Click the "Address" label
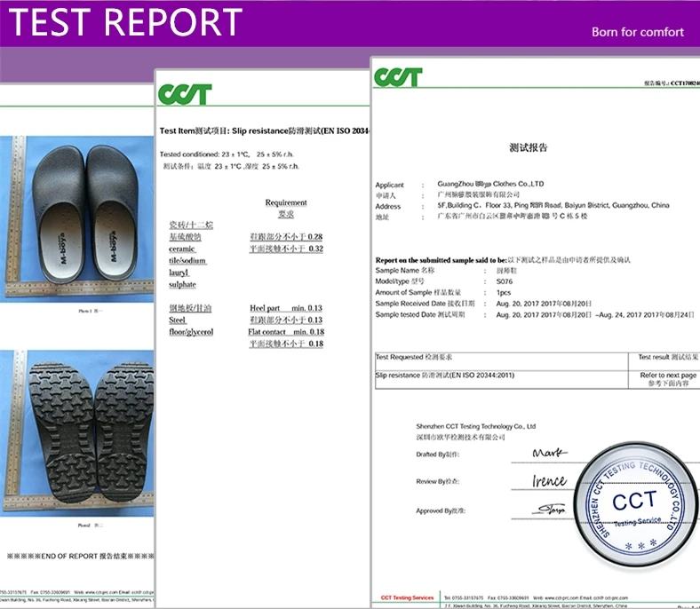The image size is (700, 609). coord(388,207)
